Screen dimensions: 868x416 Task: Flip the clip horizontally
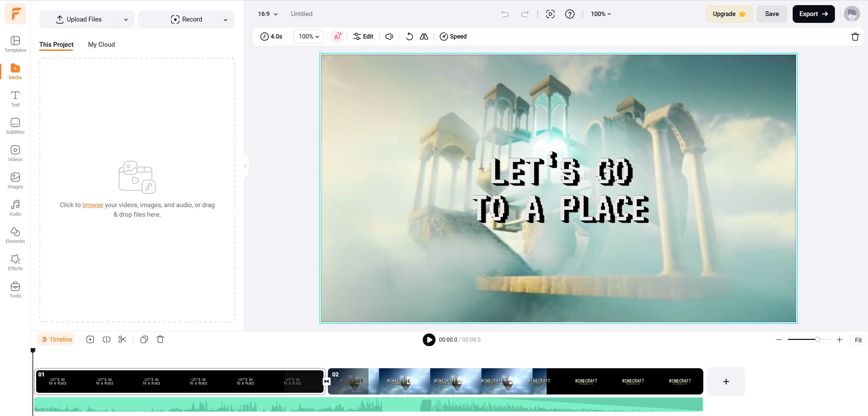tap(424, 36)
